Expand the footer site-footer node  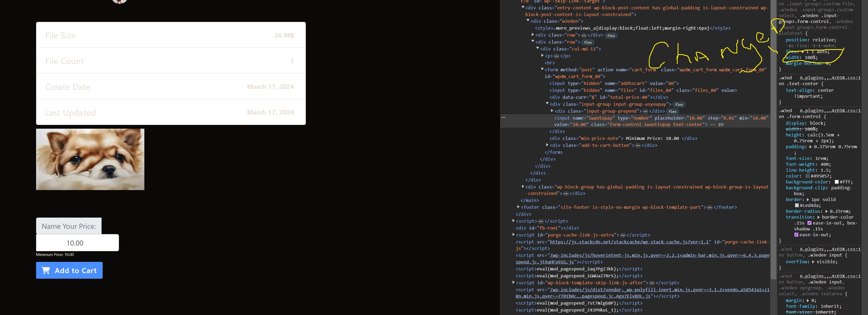(518, 207)
